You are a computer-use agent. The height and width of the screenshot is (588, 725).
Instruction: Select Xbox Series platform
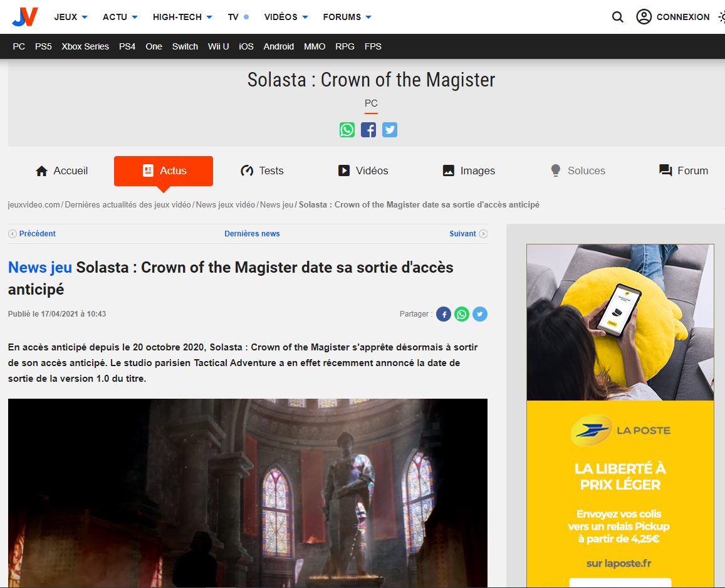(x=85, y=46)
